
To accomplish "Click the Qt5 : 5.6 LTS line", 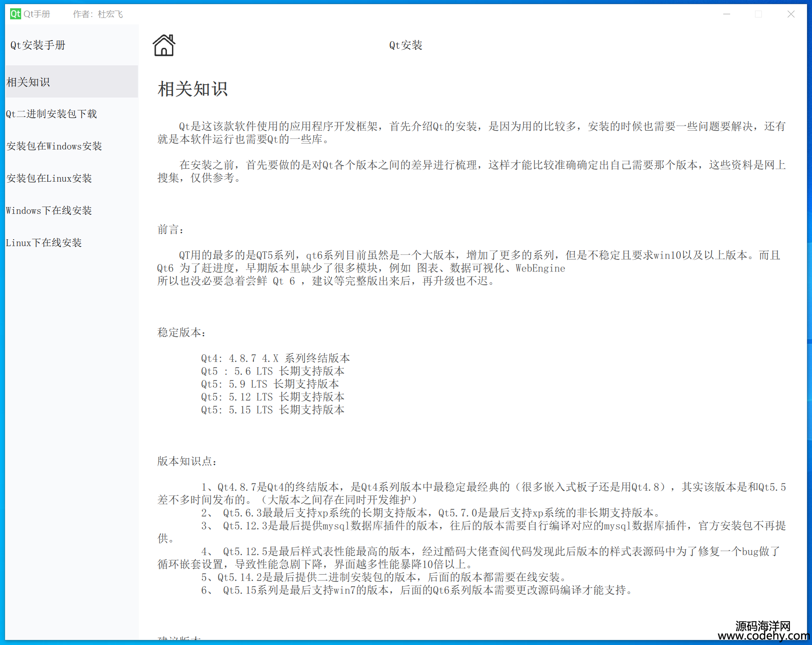I will [x=273, y=371].
